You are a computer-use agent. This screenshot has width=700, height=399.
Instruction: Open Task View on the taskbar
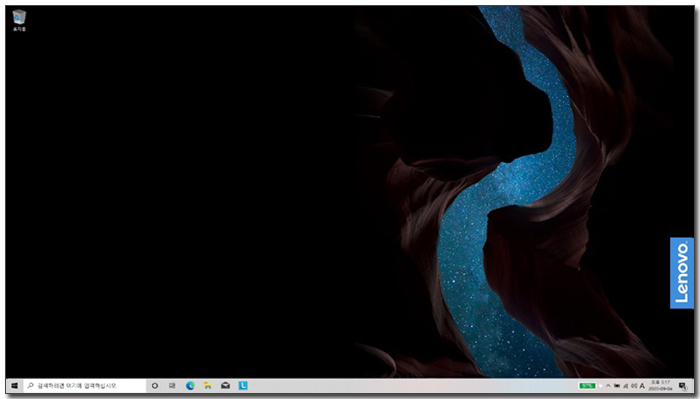(x=172, y=386)
